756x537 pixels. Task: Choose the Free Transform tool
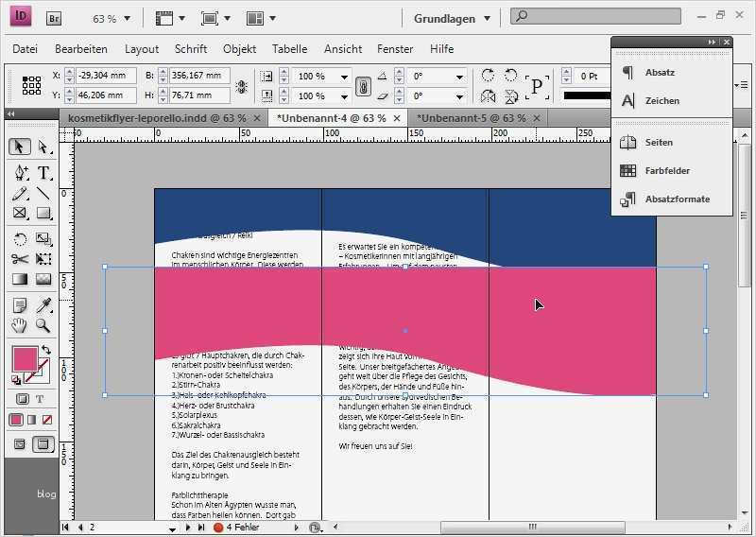(x=43, y=259)
